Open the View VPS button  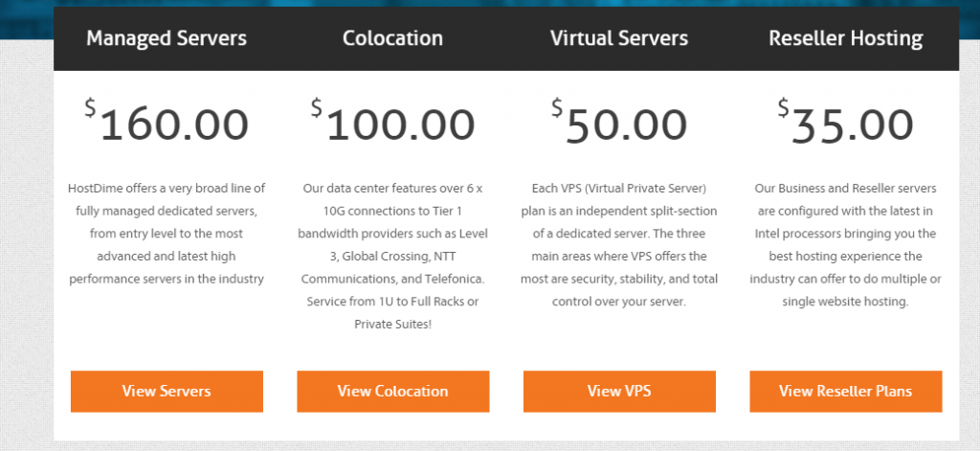(x=618, y=391)
